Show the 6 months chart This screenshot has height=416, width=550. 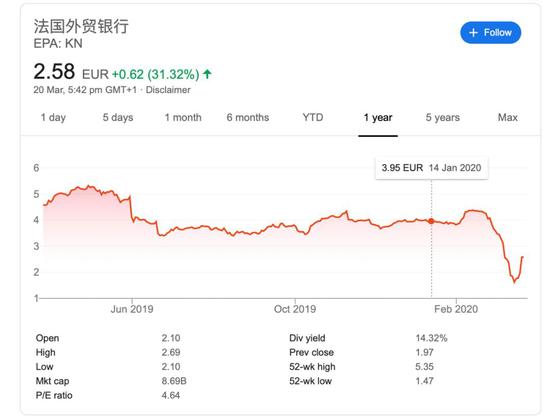tap(248, 118)
